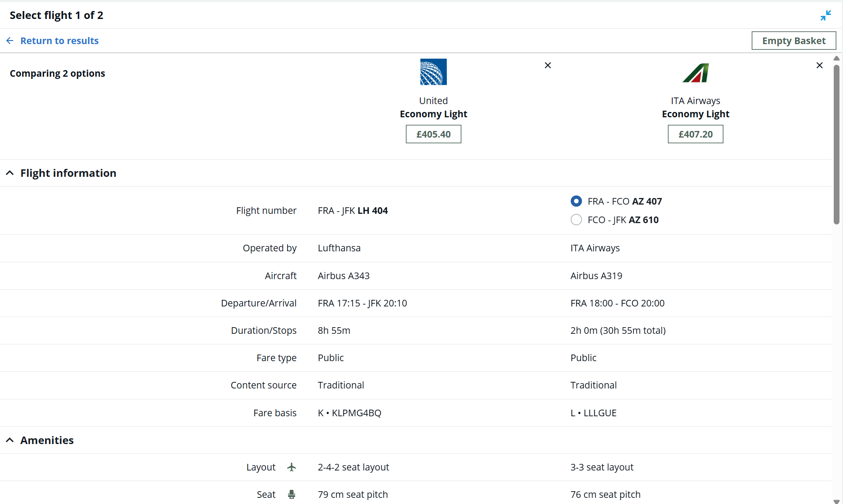
Task: Collapse the Flight information section
Action: (x=10, y=173)
